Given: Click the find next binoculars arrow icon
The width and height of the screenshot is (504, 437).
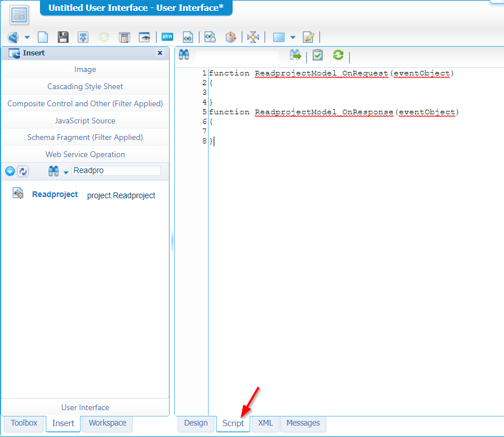Looking at the screenshot, I should coord(295,55).
